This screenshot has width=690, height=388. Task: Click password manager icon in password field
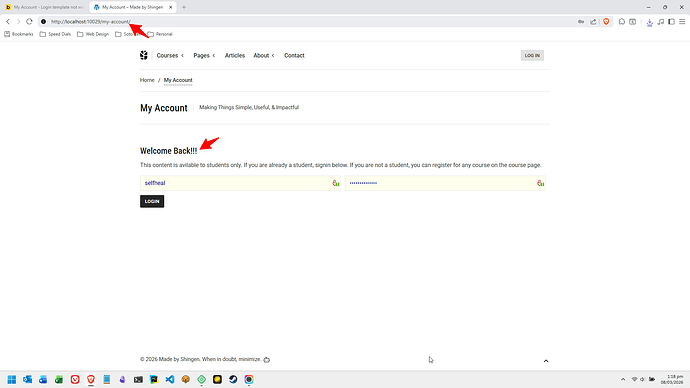(x=541, y=183)
